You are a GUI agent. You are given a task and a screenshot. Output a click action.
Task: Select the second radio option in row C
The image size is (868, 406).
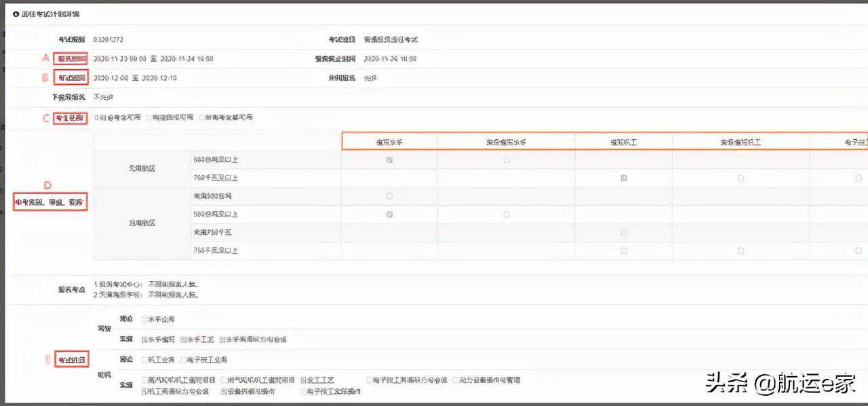tap(149, 117)
